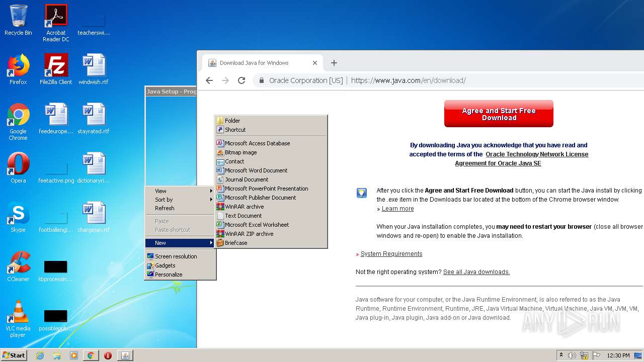Viewport: 644px width, 362px height.
Task: Open Gadgets from context menu
Action: 181,265
